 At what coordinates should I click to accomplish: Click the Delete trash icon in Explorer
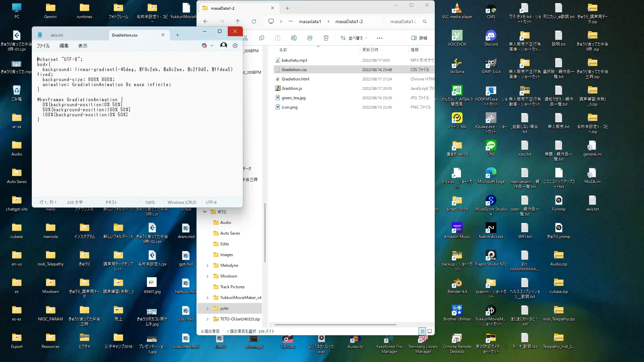point(326,38)
